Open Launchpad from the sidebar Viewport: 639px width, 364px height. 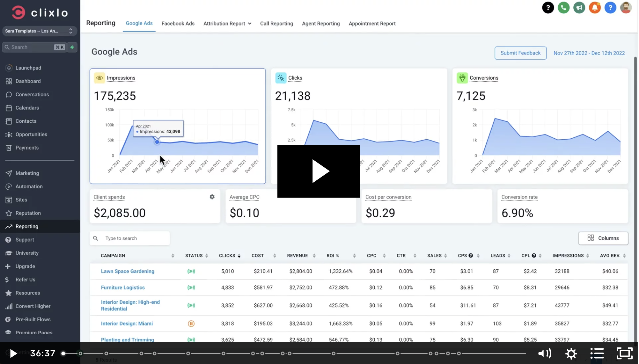click(x=28, y=68)
